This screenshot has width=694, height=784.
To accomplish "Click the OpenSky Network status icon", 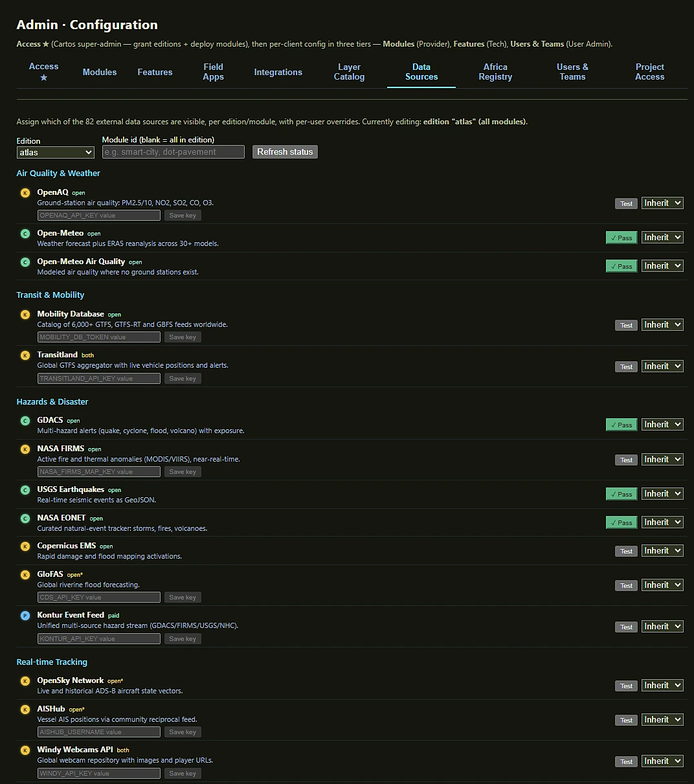I will (x=25, y=681).
